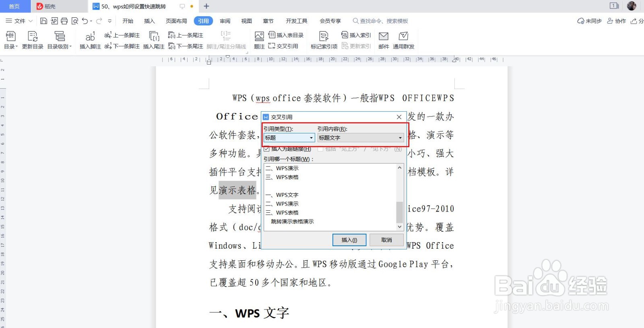644x328 pixels.
Task: Close the 交叉引用 dialog
Action: tap(399, 117)
